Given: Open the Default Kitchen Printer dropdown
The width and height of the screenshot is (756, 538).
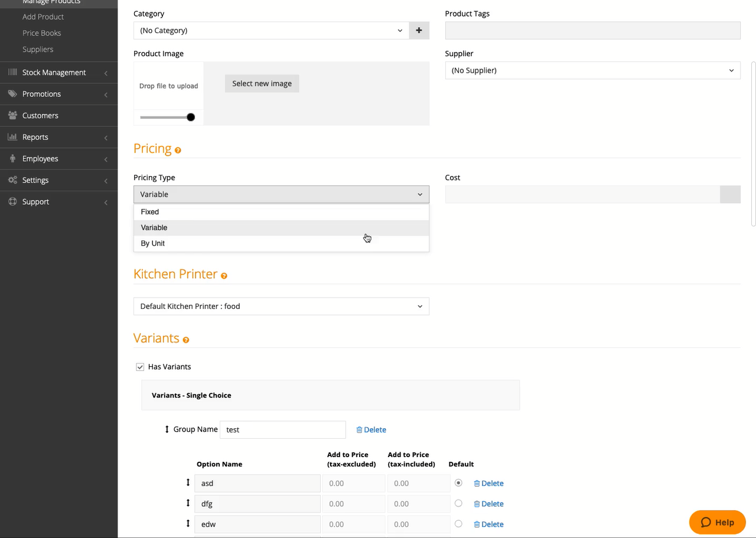Looking at the screenshot, I should coord(281,307).
